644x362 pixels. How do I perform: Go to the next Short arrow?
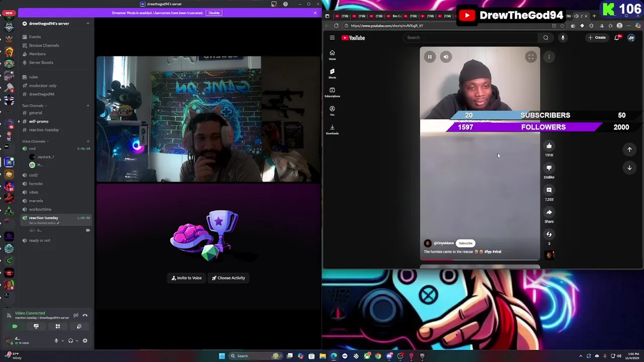(629, 168)
